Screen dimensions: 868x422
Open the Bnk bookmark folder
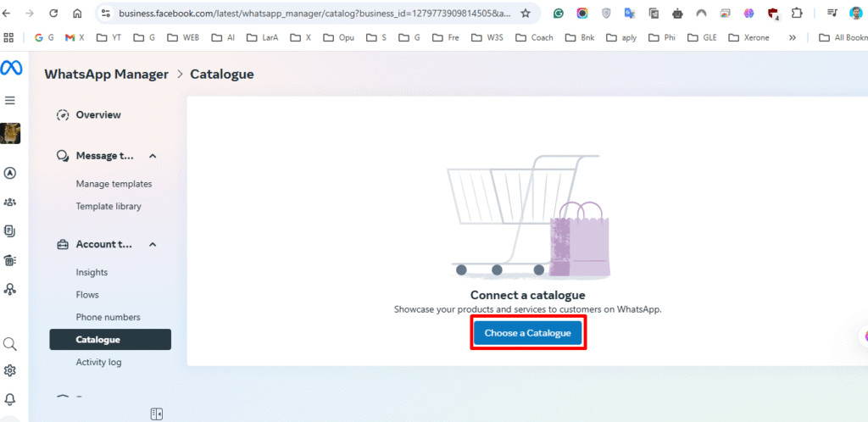(x=580, y=37)
